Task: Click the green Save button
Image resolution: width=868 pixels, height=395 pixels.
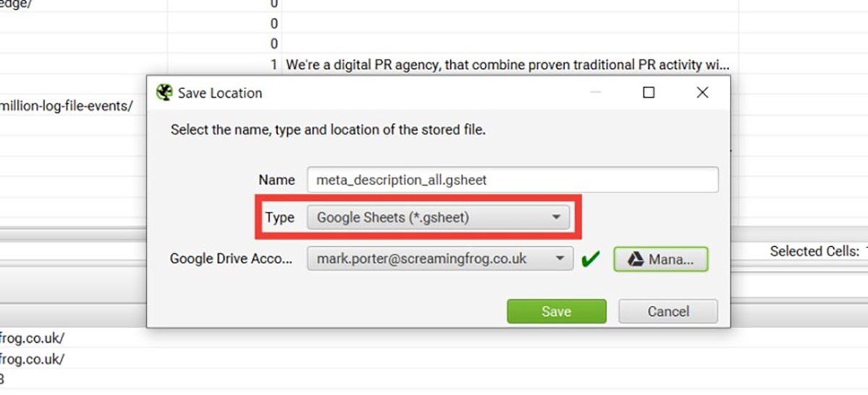Action: pos(556,311)
